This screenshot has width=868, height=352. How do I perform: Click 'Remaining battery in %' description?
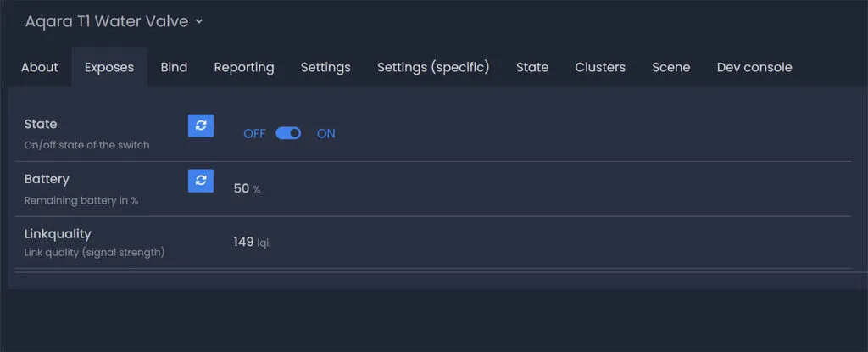pyautogui.click(x=81, y=200)
